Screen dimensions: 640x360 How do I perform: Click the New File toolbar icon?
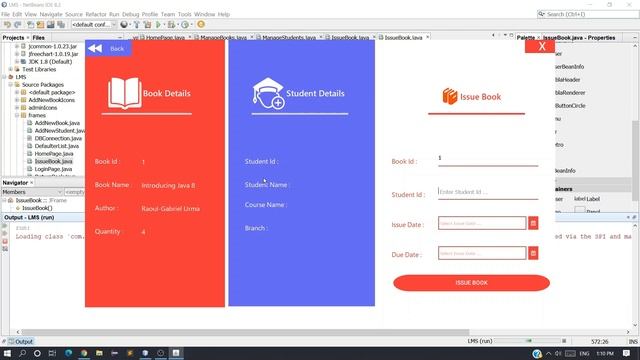point(30,25)
